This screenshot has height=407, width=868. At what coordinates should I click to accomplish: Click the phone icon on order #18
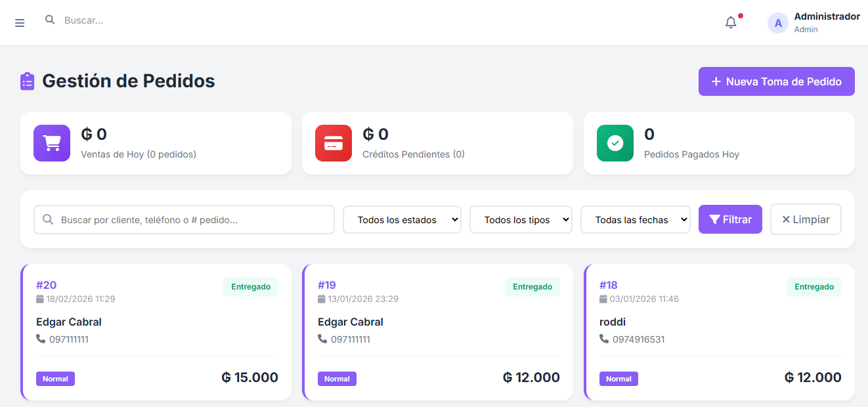click(x=604, y=339)
